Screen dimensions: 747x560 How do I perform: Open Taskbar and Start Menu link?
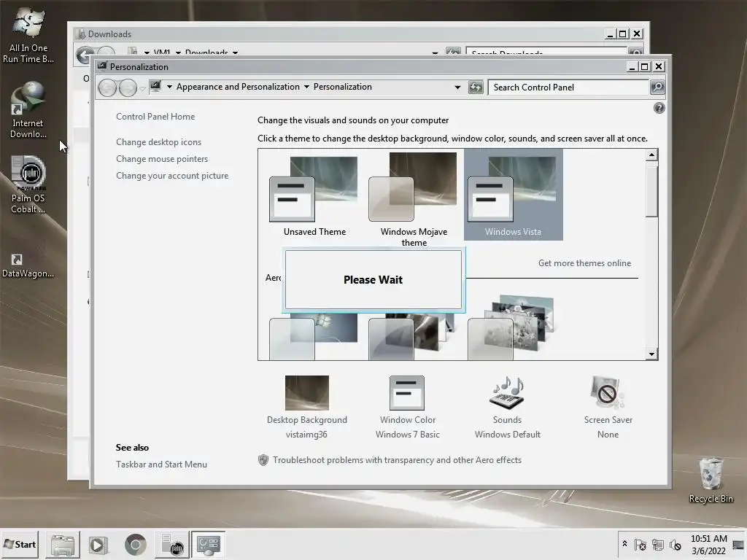pyautogui.click(x=161, y=464)
